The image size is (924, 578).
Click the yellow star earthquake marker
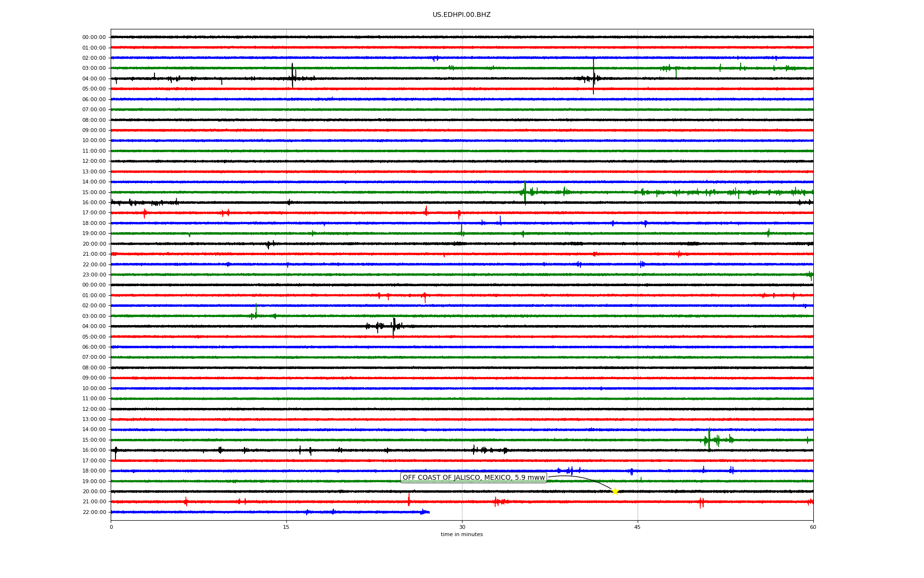point(615,491)
